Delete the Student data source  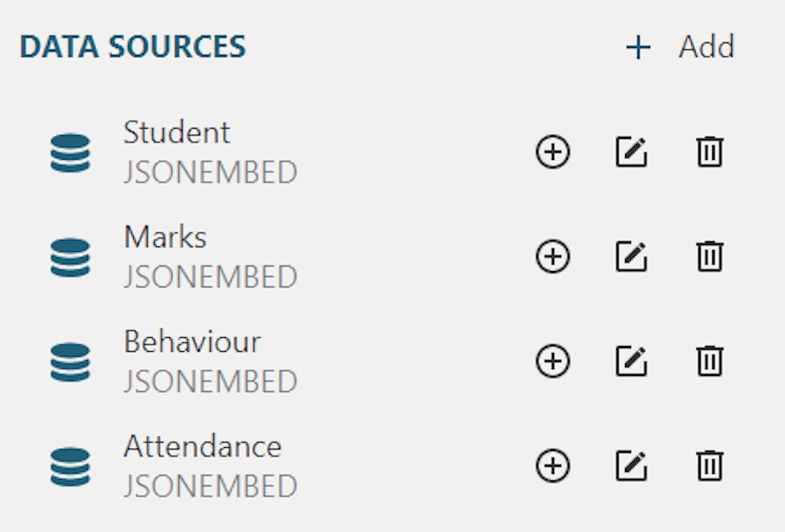(710, 151)
